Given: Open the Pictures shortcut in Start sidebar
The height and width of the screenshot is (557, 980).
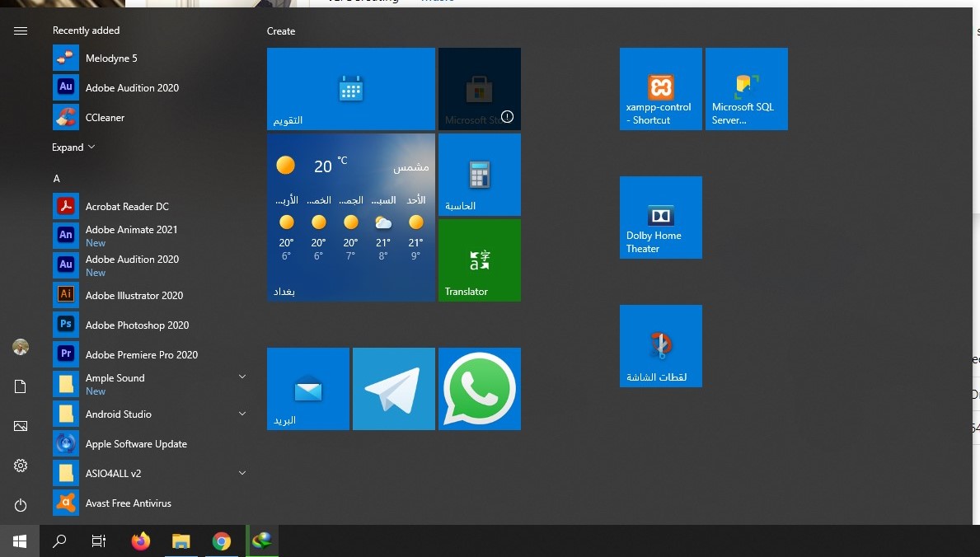Looking at the screenshot, I should [20, 426].
